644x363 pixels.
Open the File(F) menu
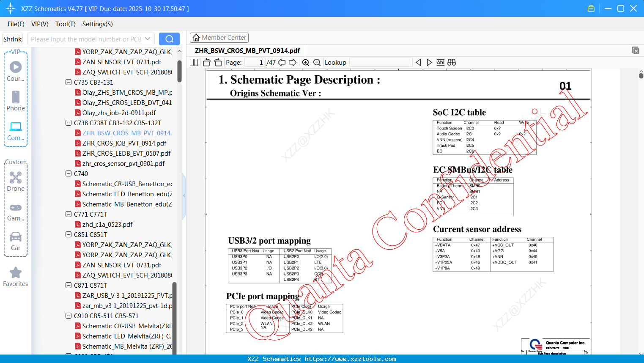16,24
